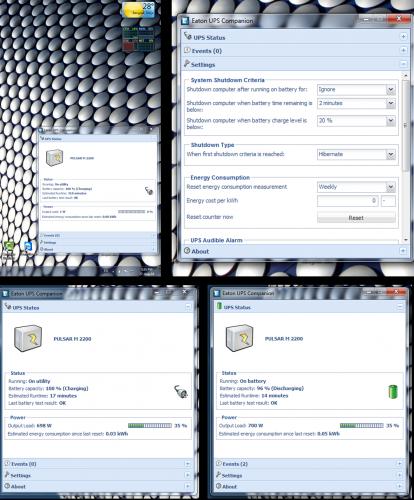Collapse UPS Status with its minus button in the On utility window
This screenshot has height=500, width=414.
click(x=188, y=306)
